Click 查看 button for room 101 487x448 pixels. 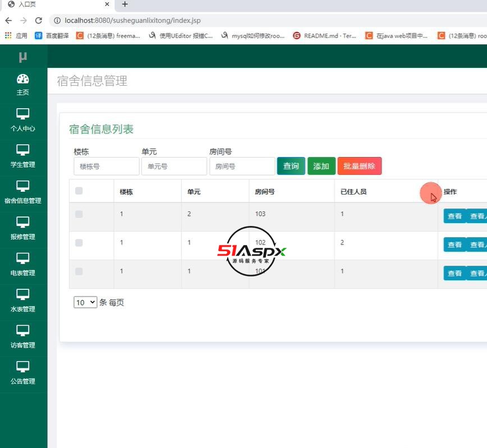pyautogui.click(x=454, y=273)
